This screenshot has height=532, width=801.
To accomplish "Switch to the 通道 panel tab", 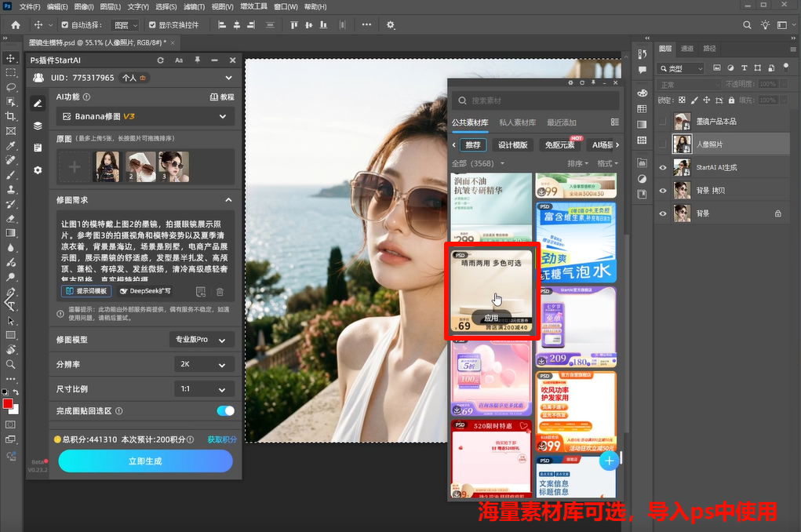I will coord(687,48).
